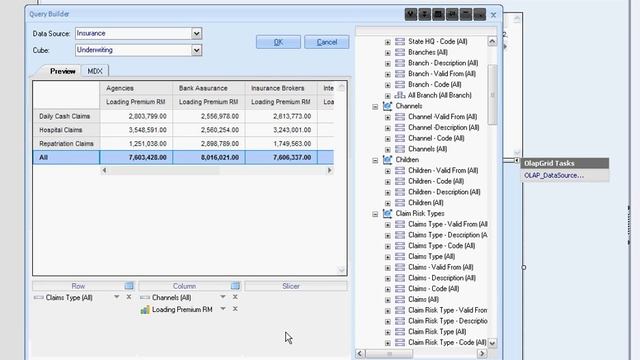Remove Claims Type (All) from rows
The image size is (640, 360).
(x=129, y=297)
